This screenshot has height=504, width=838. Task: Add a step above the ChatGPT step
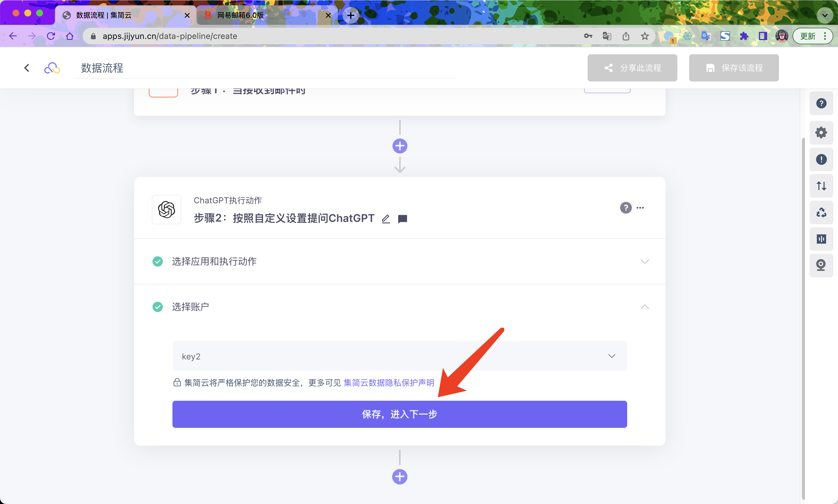[400, 146]
